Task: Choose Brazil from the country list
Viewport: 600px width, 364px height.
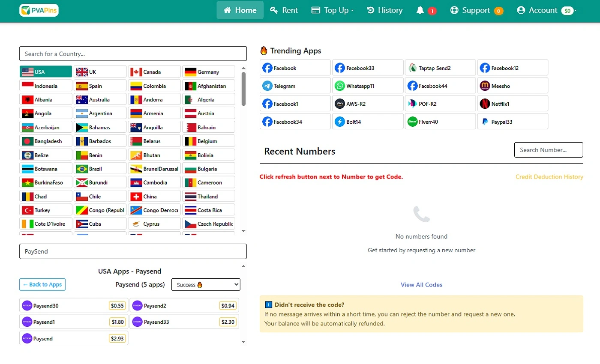Action: click(100, 168)
